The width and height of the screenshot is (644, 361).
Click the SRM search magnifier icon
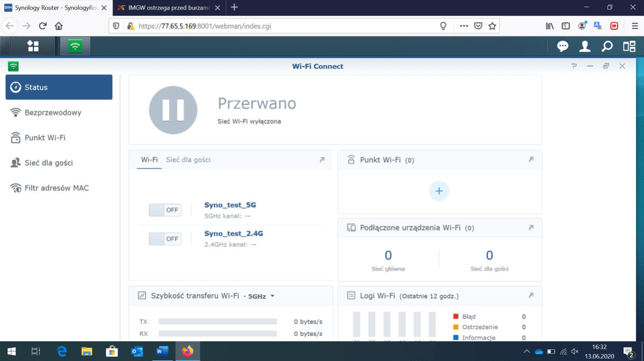point(607,47)
